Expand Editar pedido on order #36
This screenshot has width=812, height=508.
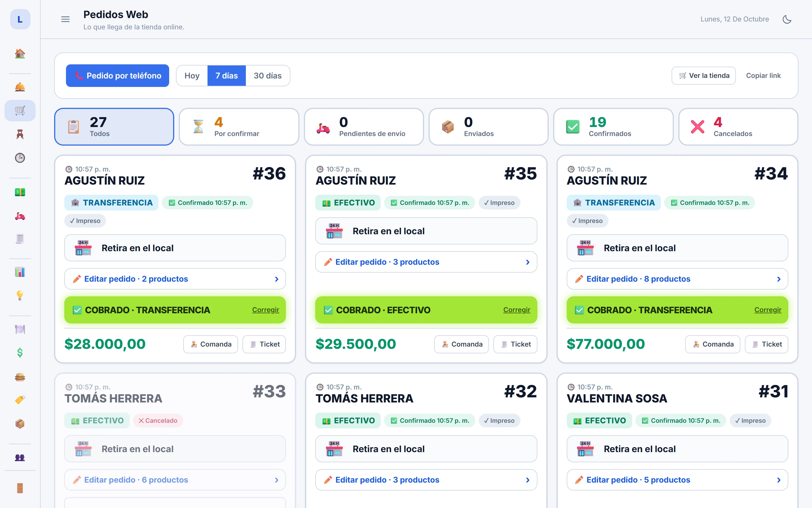[x=175, y=279]
